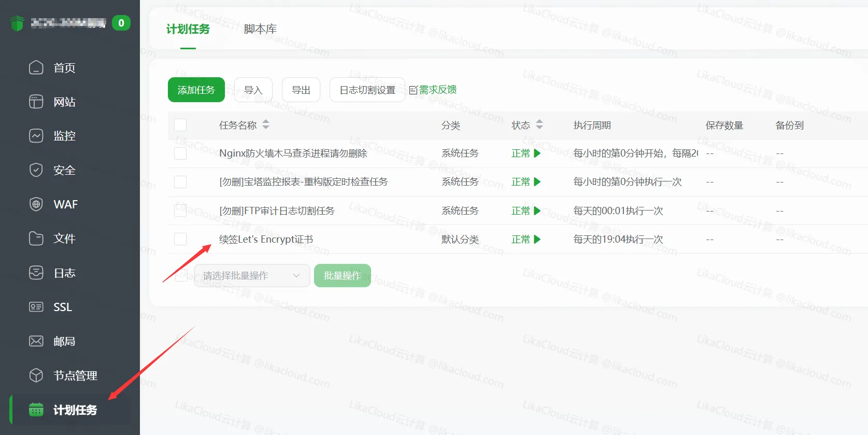The width and height of the screenshot is (868, 435).
Task: Click the 首页 home icon
Action: point(36,67)
